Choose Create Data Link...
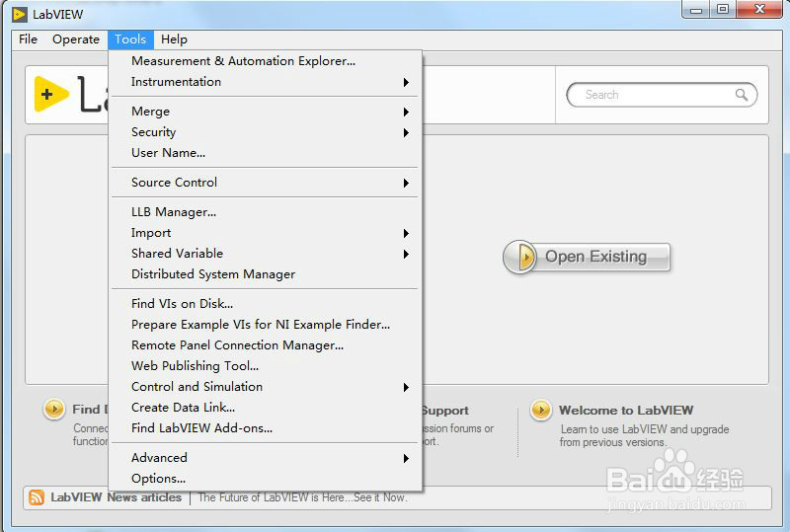 pos(265,407)
